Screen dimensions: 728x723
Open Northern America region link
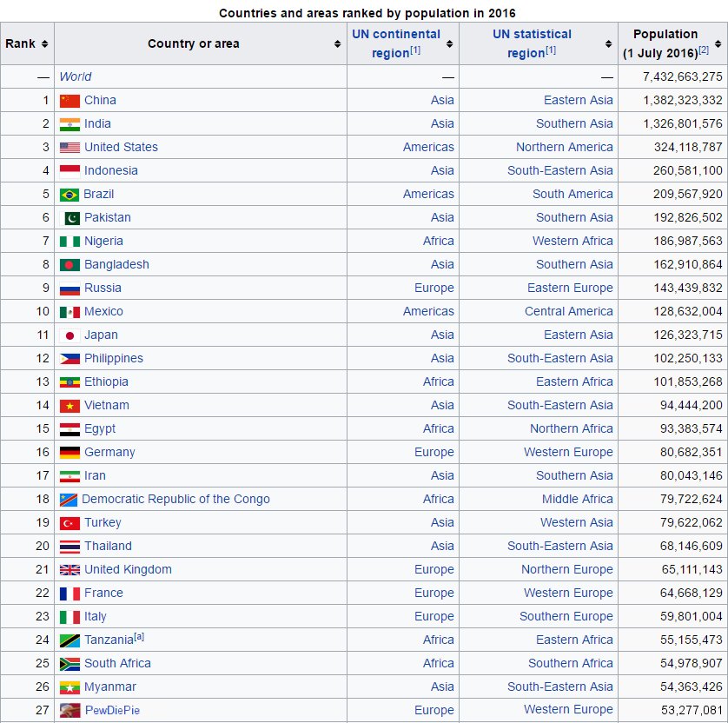(565, 147)
